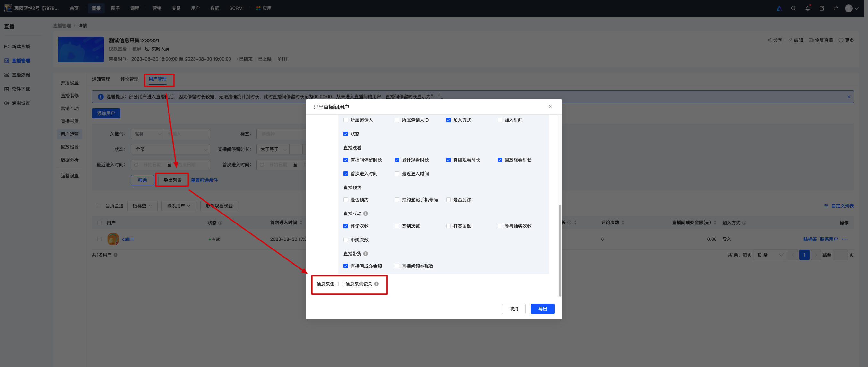Check 所属邀请人ID checkbox
The height and width of the screenshot is (367, 868).
tap(397, 120)
